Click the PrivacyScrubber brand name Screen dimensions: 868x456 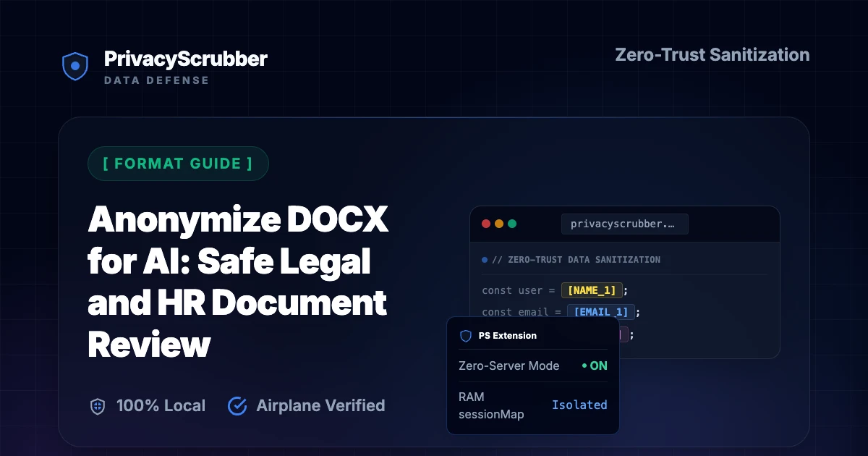point(186,59)
